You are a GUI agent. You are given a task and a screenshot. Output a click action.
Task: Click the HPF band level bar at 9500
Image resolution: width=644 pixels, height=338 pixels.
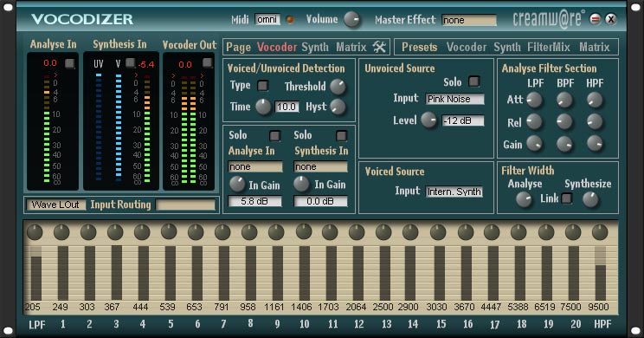[x=601, y=274]
